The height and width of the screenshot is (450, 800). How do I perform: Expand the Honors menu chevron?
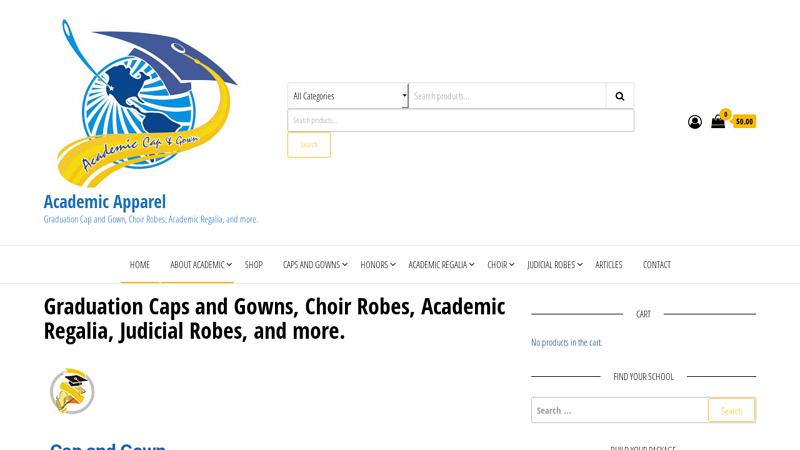(x=393, y=265)
